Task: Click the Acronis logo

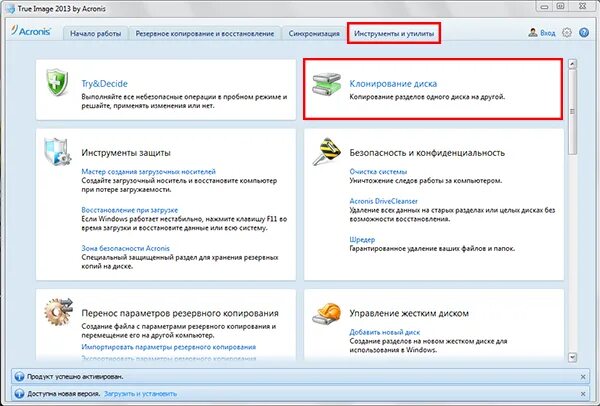Action: (31, 31)
